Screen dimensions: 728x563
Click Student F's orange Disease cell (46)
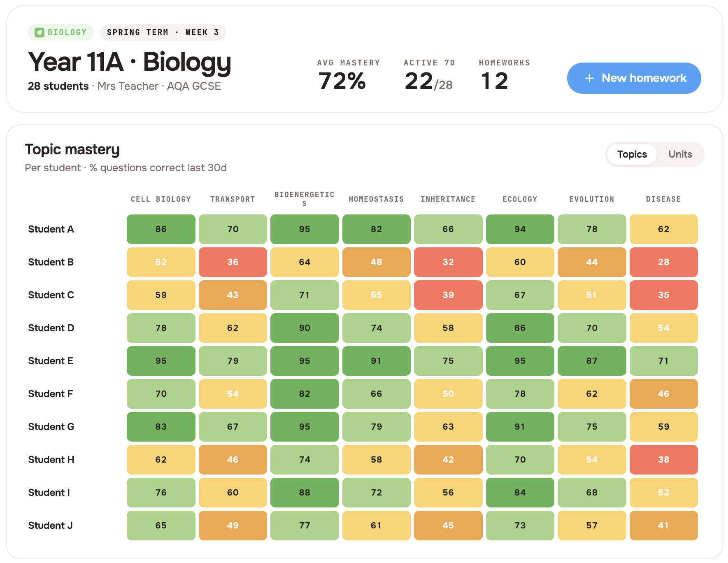(663, 394)
